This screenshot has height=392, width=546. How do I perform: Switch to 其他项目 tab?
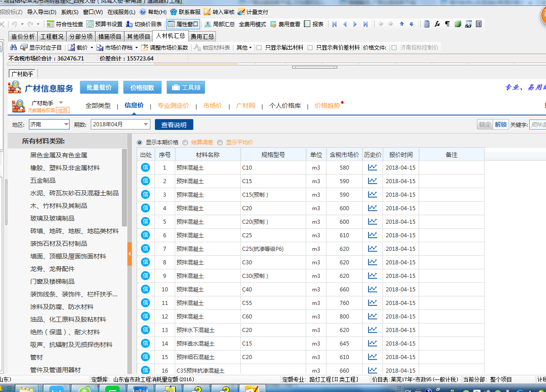(x=139, y=37)
